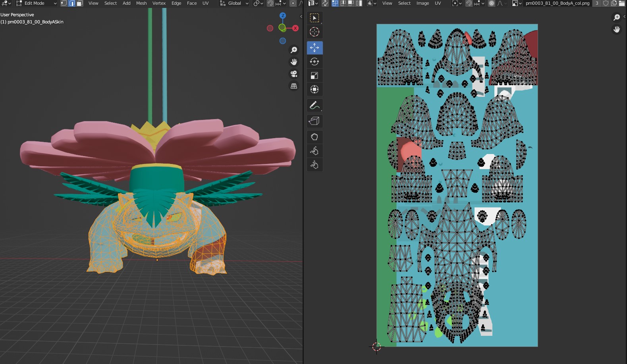Open the Image menu in UV editor
Screen dimensions: 627x364
point(423,3)
